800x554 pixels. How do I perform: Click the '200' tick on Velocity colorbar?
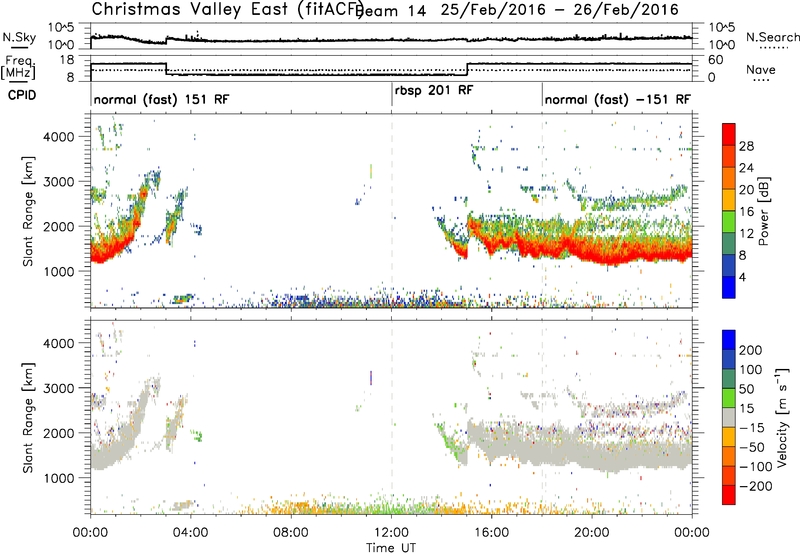pos(751,350)
